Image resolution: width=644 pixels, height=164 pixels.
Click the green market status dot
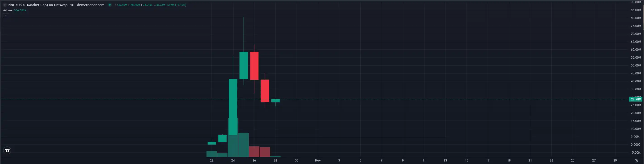click(x=110, y=5)
